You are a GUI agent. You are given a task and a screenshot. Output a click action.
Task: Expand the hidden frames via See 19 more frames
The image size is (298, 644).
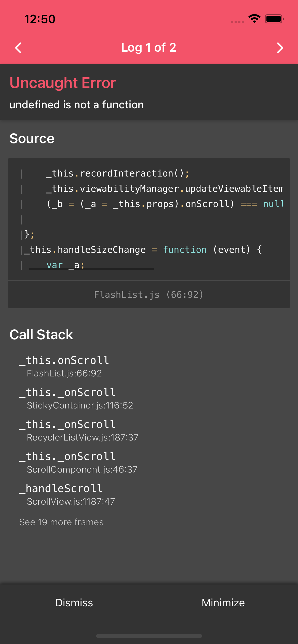(x=61, y=522)
